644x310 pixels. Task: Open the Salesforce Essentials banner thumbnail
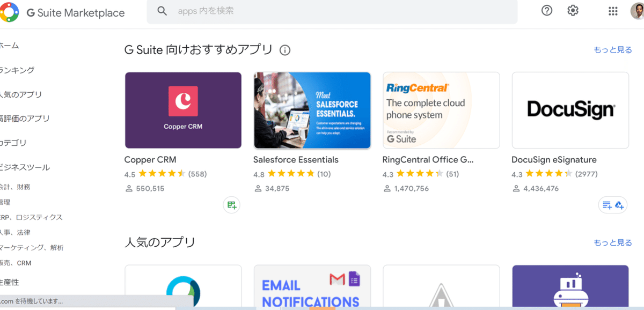click(312, 110)
